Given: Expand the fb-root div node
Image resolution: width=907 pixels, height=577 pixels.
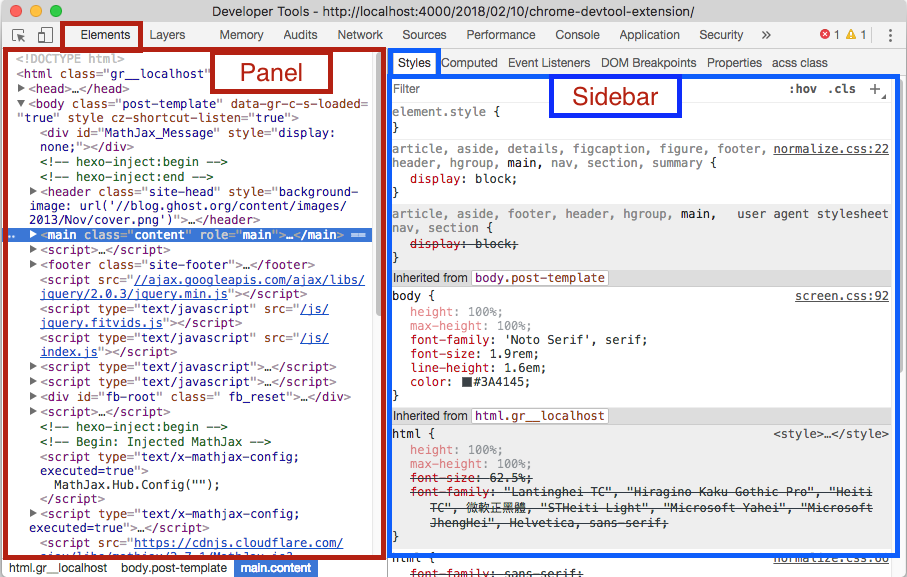Looking at the screenshot, I should point(33,397).
